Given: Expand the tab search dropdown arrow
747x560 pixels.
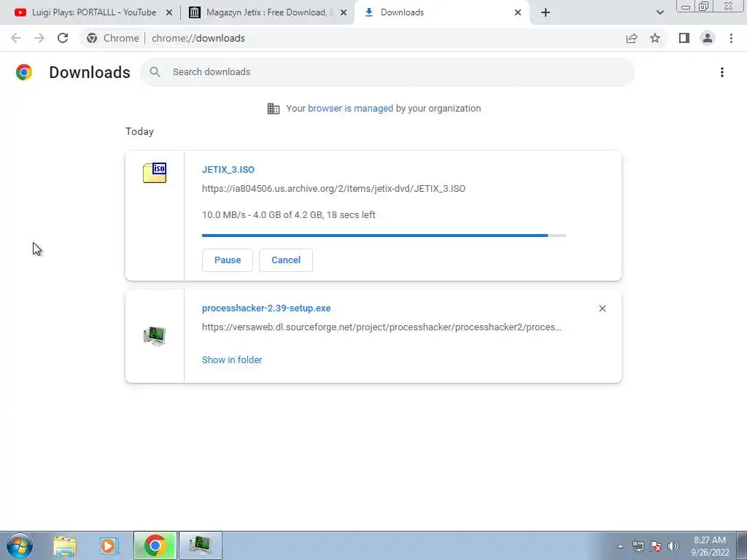Looking at the screenshot, I should click(659, 12).
